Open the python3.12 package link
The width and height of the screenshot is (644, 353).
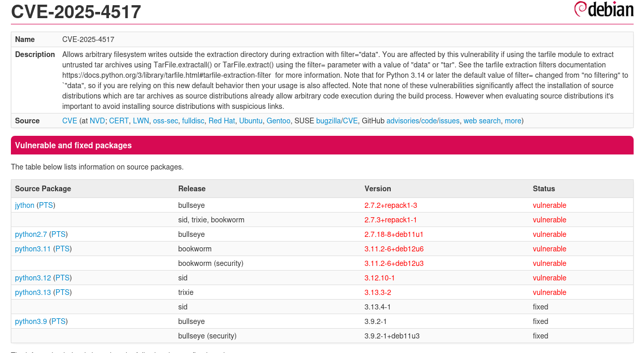pos(33,278)
